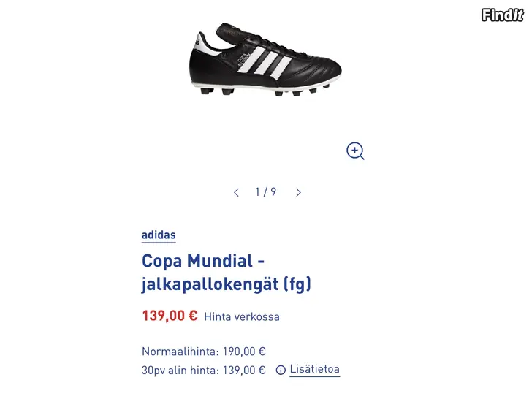
Task: Click the Findit logo
Action: (x=503, y=15)
